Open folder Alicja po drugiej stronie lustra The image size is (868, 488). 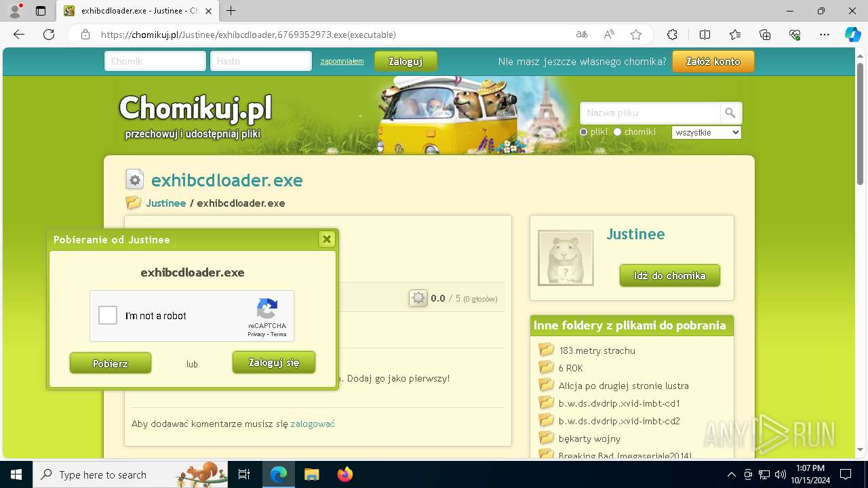[624, 386]
